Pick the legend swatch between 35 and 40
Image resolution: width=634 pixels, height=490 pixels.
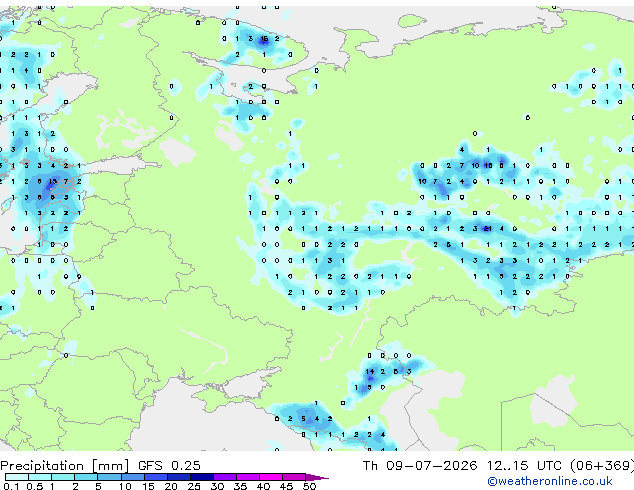(x=247, y=477)
